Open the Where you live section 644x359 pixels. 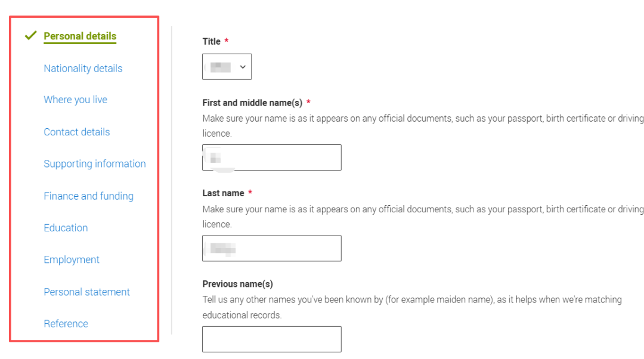click(x=75, y=100)
